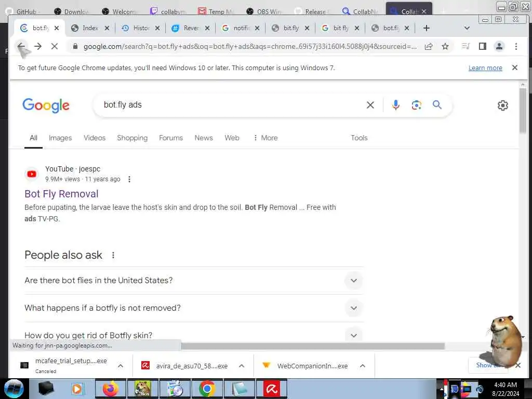The image size is (532, 399).
Task: Click in the Google search input field
Action: click(231, 105)
